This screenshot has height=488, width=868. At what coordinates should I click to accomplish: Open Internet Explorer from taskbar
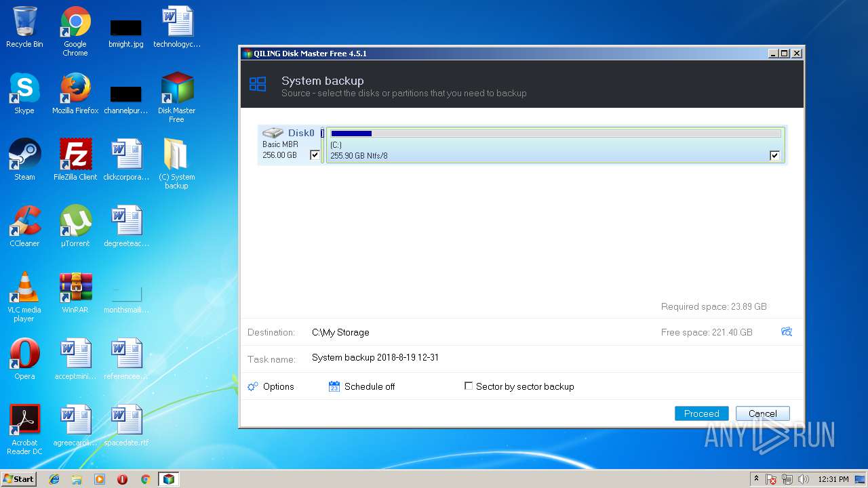pyautogui.click(x=54, y=479)
